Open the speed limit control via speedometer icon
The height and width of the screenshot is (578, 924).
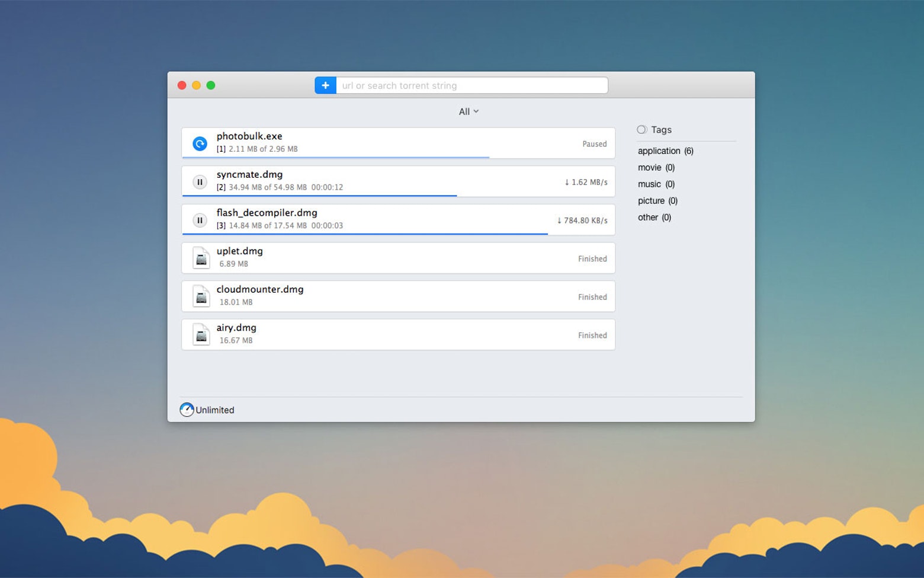pyautogui.click(x=186, y=409)
